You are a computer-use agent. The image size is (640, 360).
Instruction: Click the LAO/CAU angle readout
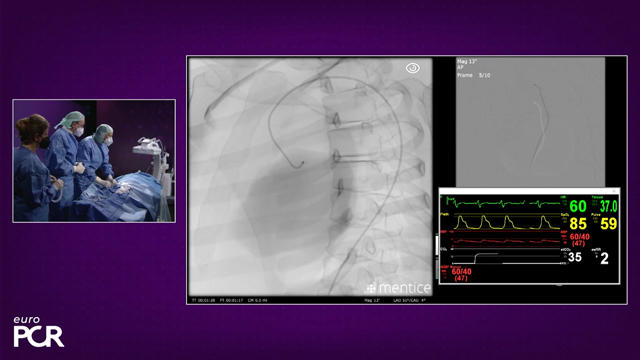409,300
